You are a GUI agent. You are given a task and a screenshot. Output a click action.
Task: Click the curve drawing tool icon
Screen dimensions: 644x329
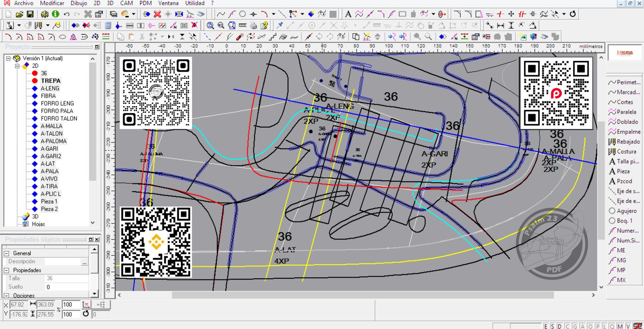[221, 14]
